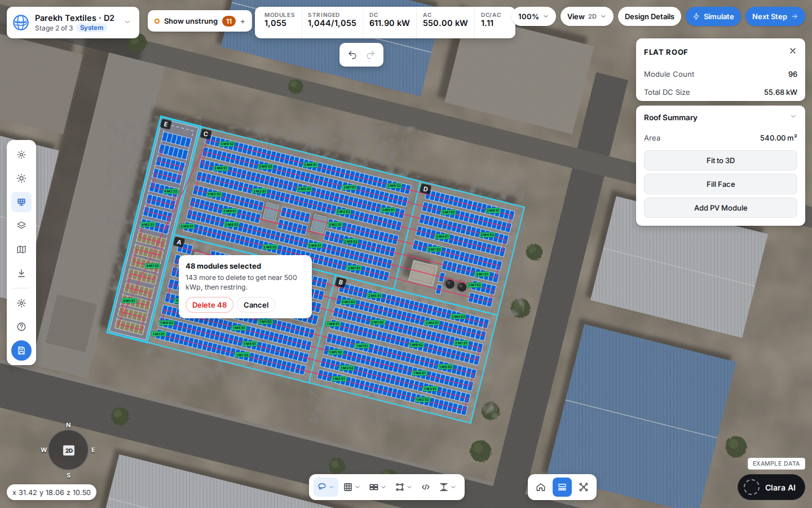Viewport: 812px width, 508px height.
Task: Undo the last action
Action: pos(352,55)
